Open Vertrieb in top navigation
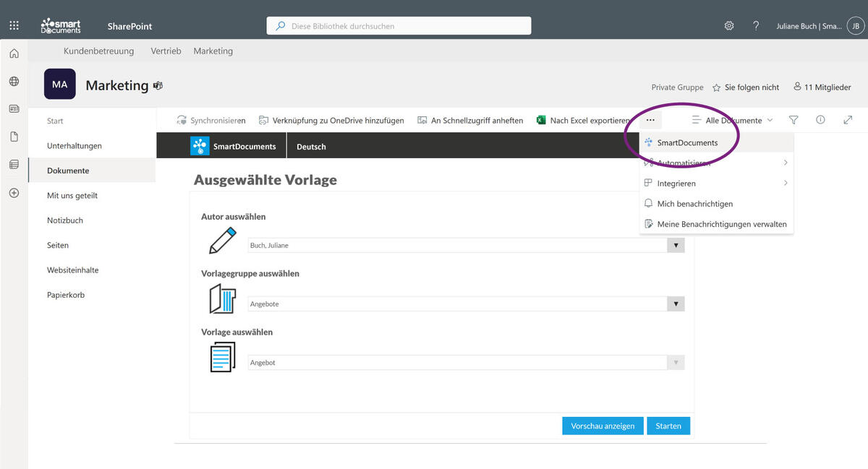The image size is (868, 469). 166,51
